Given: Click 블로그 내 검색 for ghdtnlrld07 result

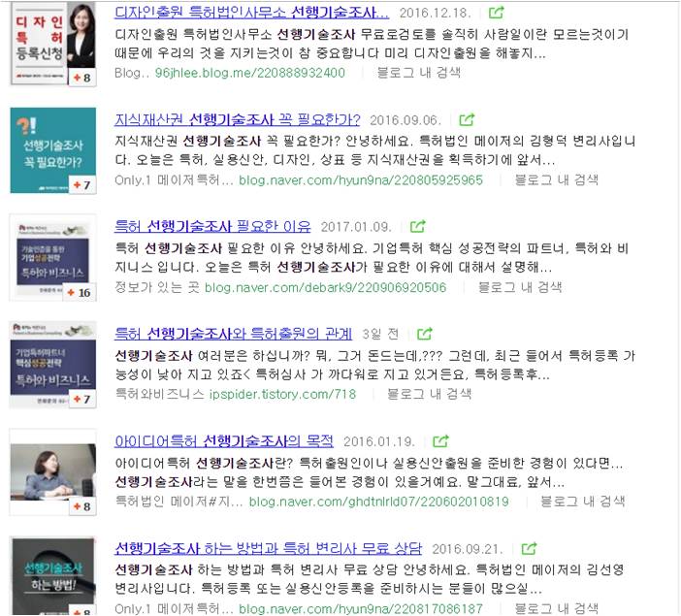Looking at the screenshot, I should tap(582, 502).
